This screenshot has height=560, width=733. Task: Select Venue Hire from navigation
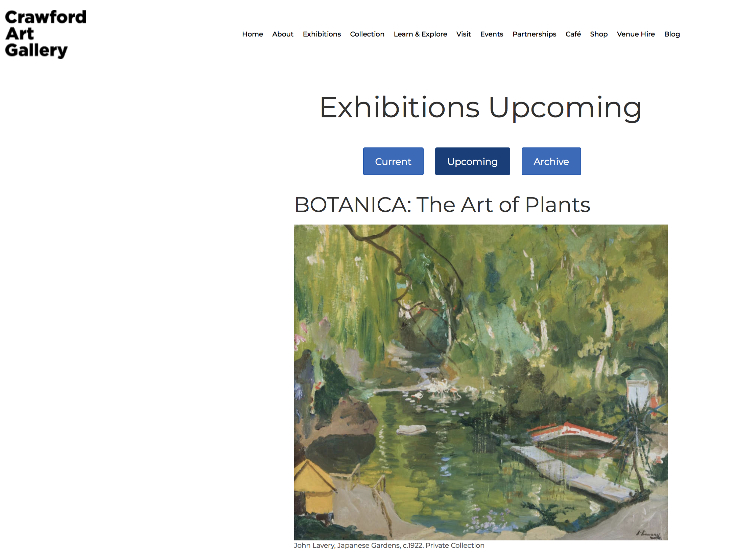636,34
